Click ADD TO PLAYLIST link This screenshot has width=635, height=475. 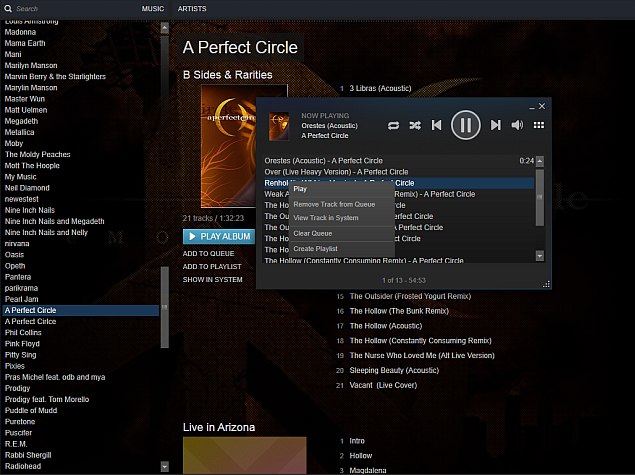[212, 267]
